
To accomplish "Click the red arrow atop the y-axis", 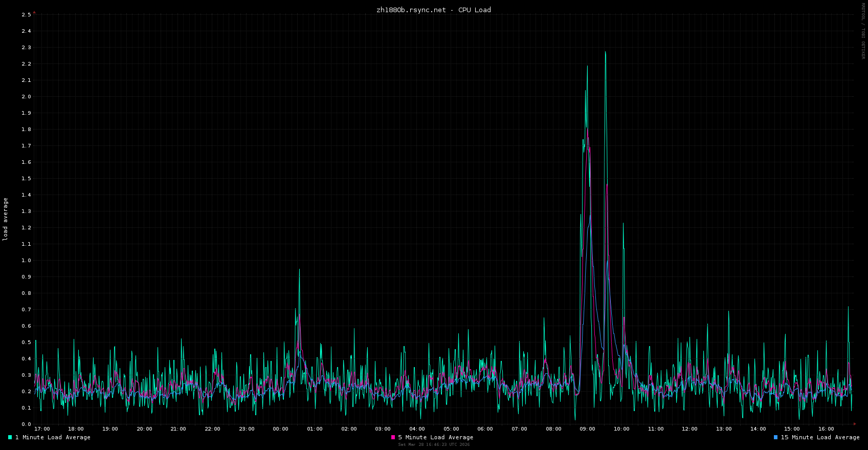I will [34, 12].
